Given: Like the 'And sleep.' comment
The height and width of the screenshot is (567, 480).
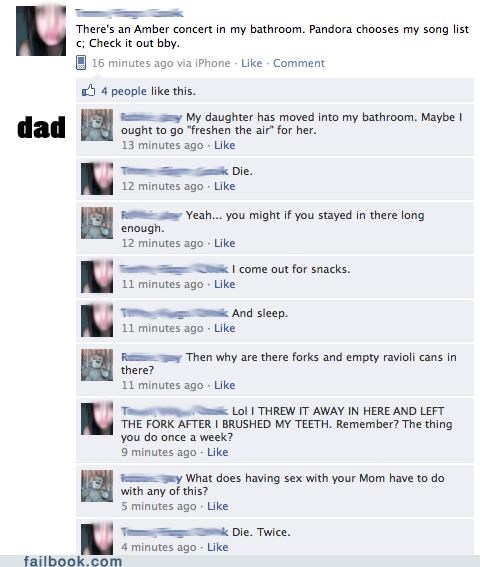Looking at the screenshot, I should click(225, 328).
